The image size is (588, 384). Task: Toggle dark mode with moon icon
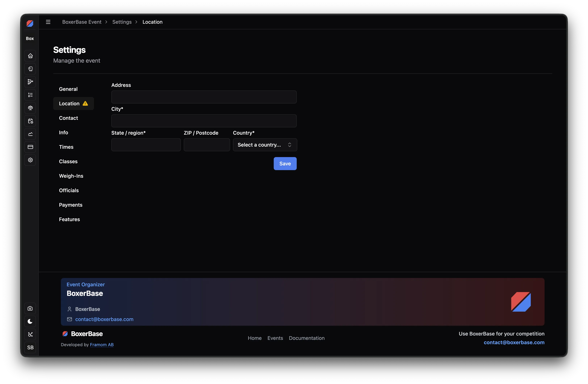(30, 322)
